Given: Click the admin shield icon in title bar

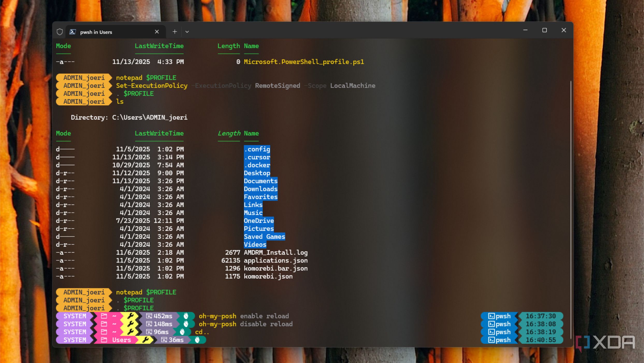Looking at the screenshot, I should (60, 32).
